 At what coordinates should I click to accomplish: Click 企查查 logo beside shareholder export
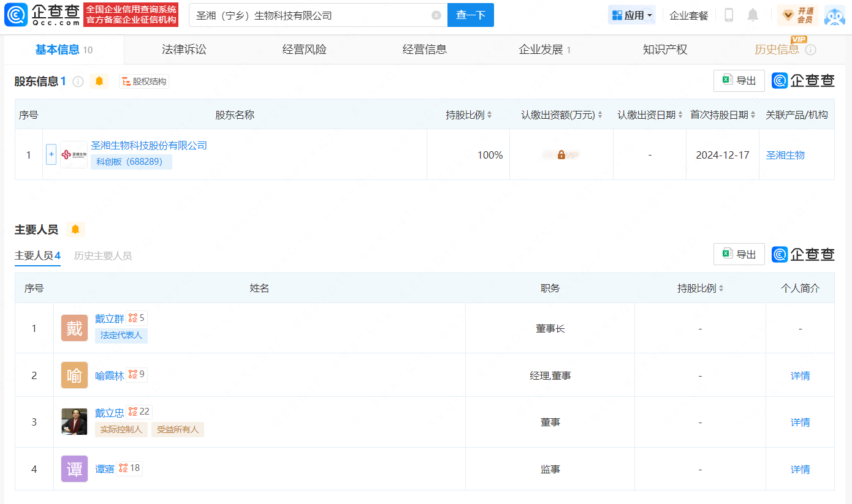pos(803,81)
